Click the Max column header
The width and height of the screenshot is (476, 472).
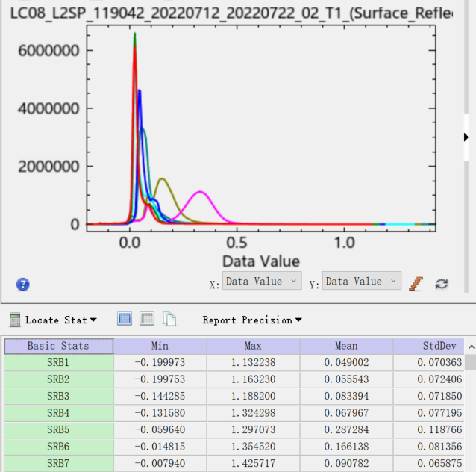pos(253,347)
